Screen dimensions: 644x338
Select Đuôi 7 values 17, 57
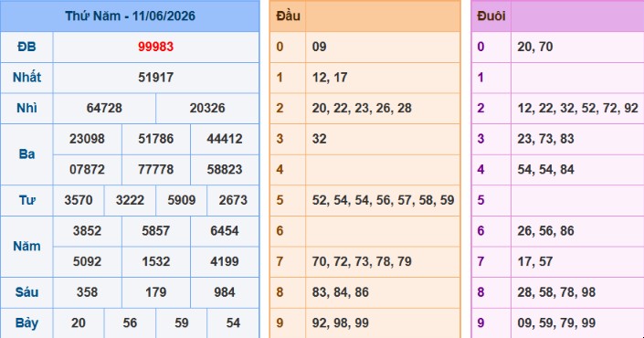535,261
